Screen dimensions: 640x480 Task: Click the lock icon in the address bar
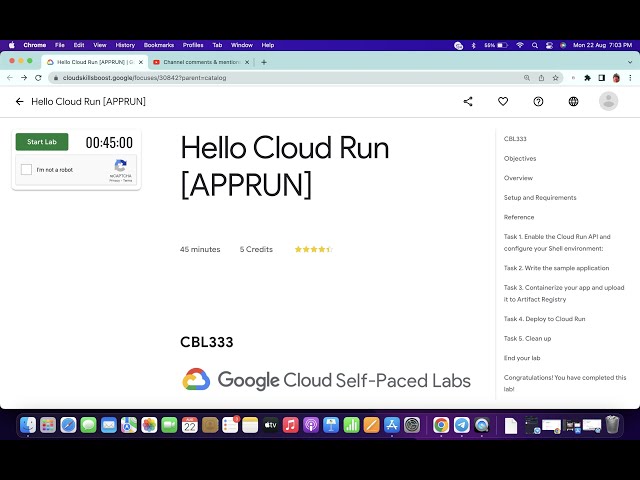(x=56, y=78)
